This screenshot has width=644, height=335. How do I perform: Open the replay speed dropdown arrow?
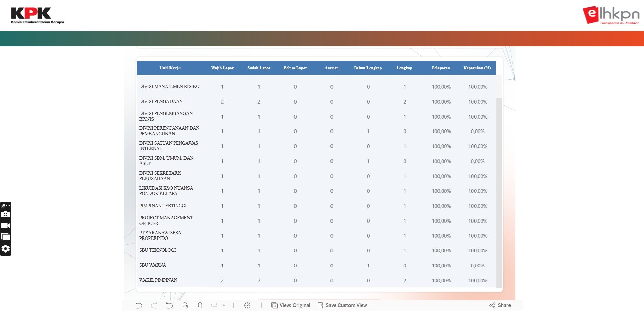click(224, 305)
